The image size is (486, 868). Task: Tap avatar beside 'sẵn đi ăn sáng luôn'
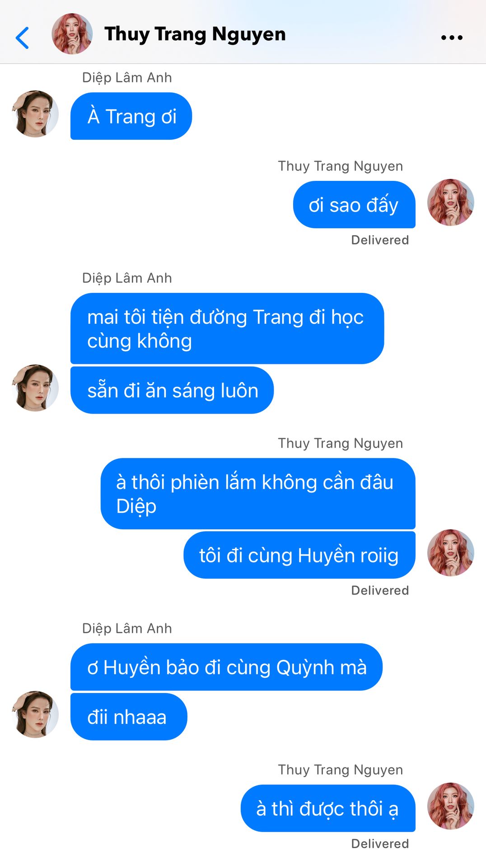35,388
